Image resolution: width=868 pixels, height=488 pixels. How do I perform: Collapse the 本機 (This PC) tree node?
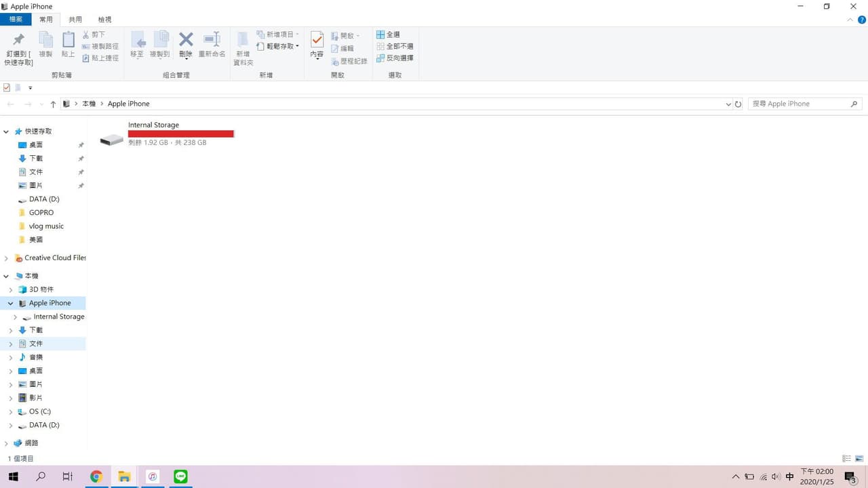(6, 277)
